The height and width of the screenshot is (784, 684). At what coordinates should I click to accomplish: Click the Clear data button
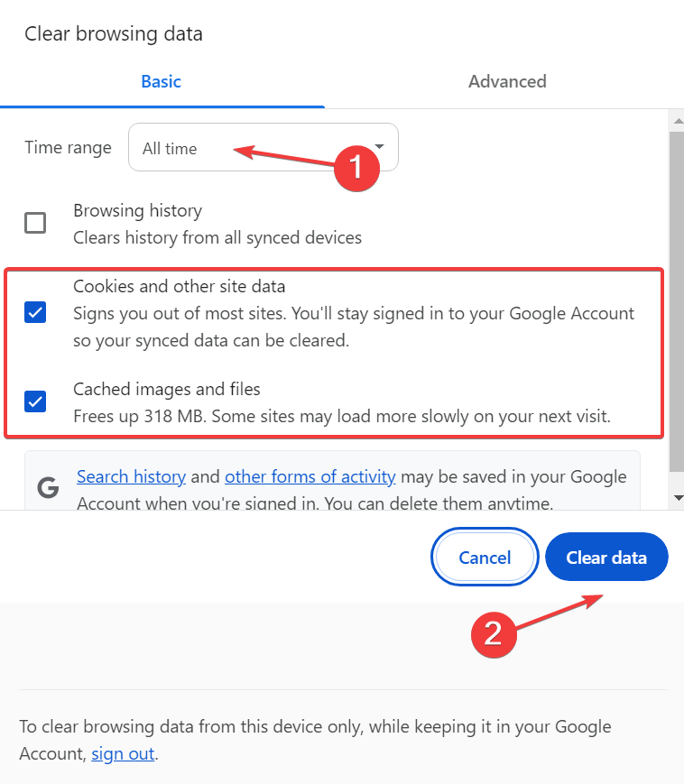606,557
